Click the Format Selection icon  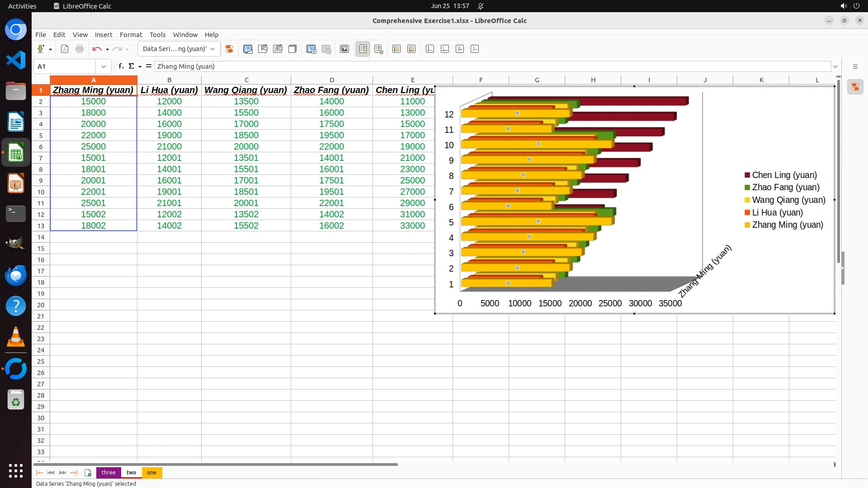click(x=229, y=49)
